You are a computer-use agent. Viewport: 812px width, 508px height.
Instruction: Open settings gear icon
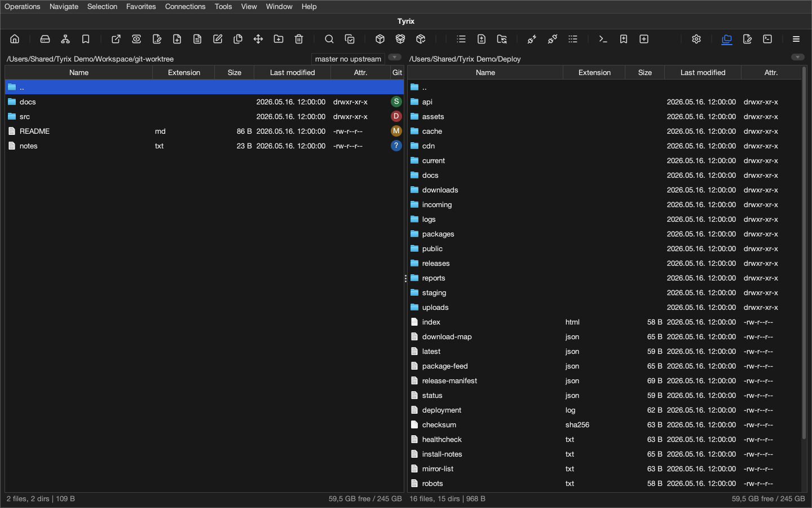pos(696,39)
